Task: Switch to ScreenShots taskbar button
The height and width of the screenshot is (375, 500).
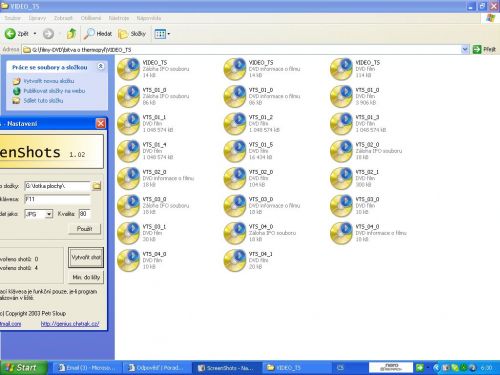Action: click(x=226, y=368)
